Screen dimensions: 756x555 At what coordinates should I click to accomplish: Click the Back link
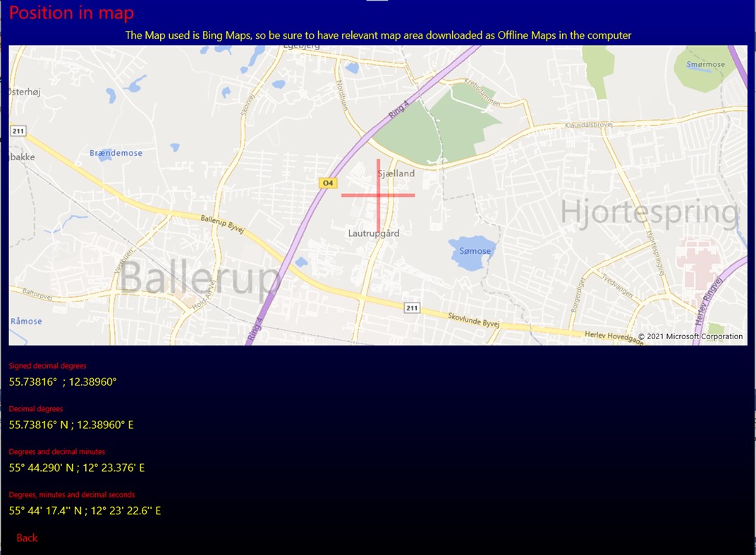pyautogui.click(x=26, y=537)
